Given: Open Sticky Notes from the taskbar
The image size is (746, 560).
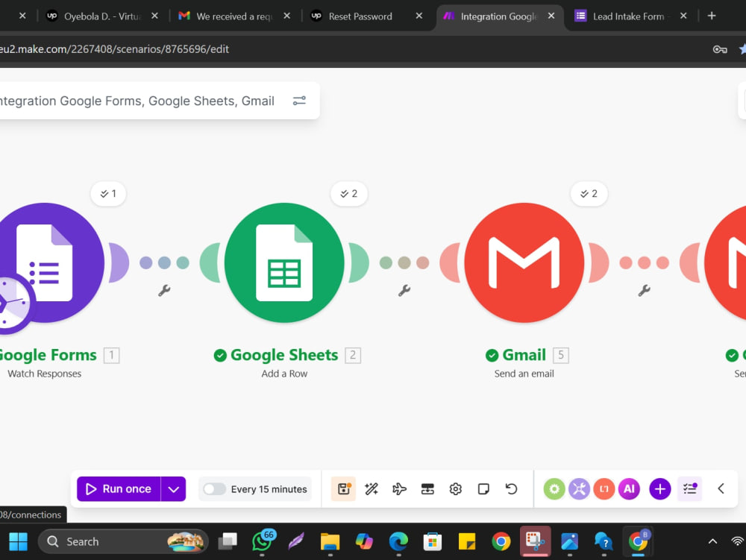Looking at the screenshot, I should coord(467,541).
